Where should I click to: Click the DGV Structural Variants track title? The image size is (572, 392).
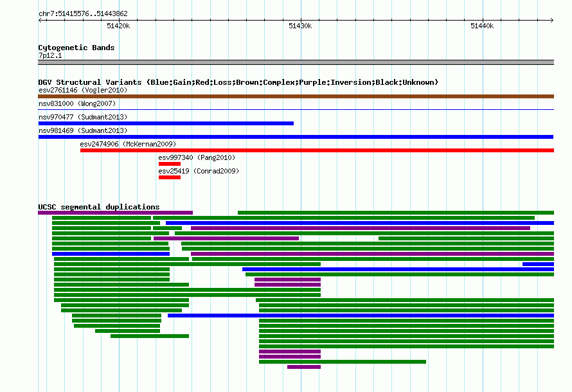pyautogui.click(x=238, y=82)
